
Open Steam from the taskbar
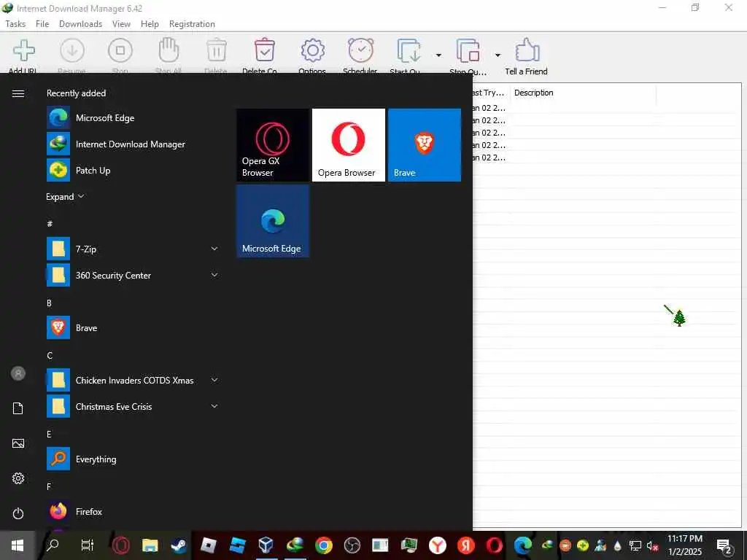tap(179, 545)
